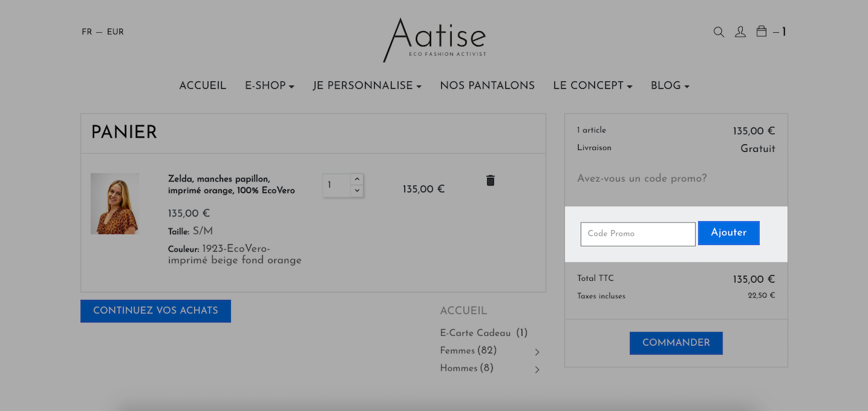Open the E-SHOP dropdown menu

(270, 86)
